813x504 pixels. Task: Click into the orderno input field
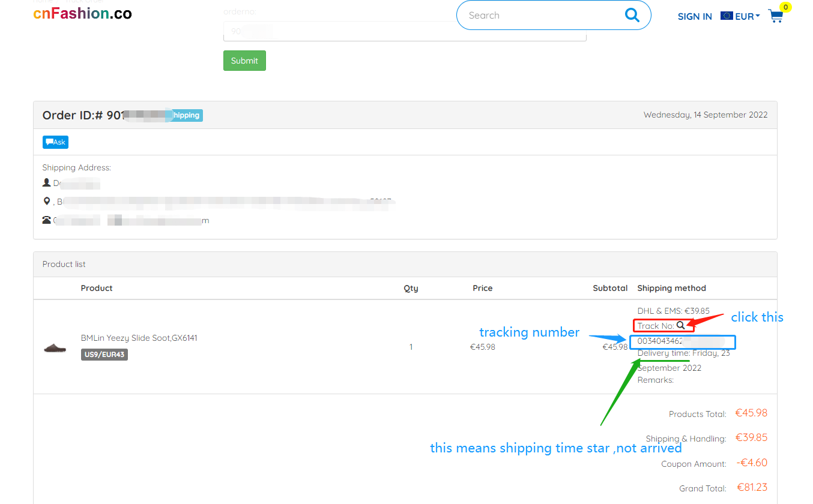click(x=405, y=31)
